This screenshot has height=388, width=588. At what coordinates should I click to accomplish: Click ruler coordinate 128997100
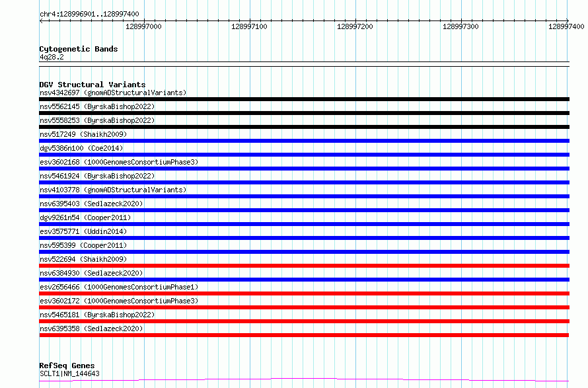[x=249, y=26]
